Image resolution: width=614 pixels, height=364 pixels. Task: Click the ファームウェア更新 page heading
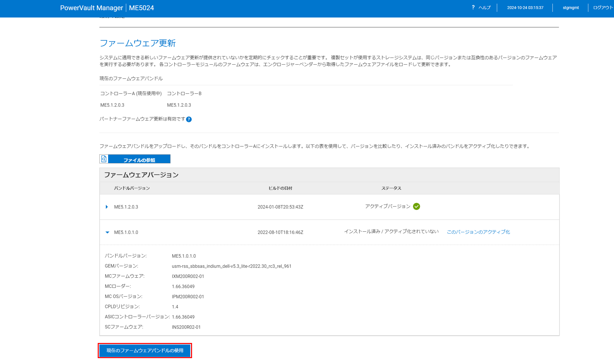(138, 43)
